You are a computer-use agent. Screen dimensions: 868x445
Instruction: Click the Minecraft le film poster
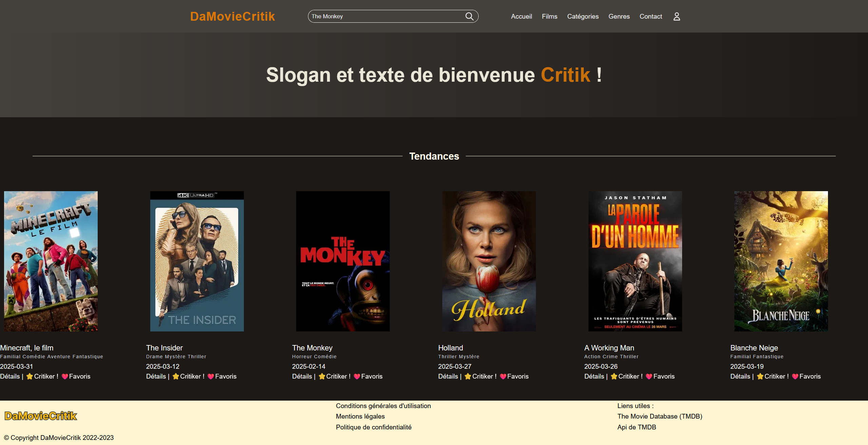coord(51,261)
